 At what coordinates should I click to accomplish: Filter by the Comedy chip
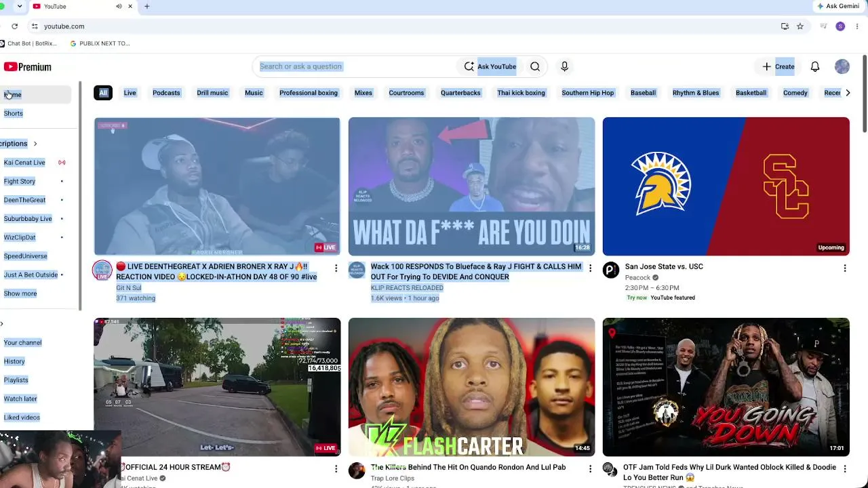coord(795,93)
